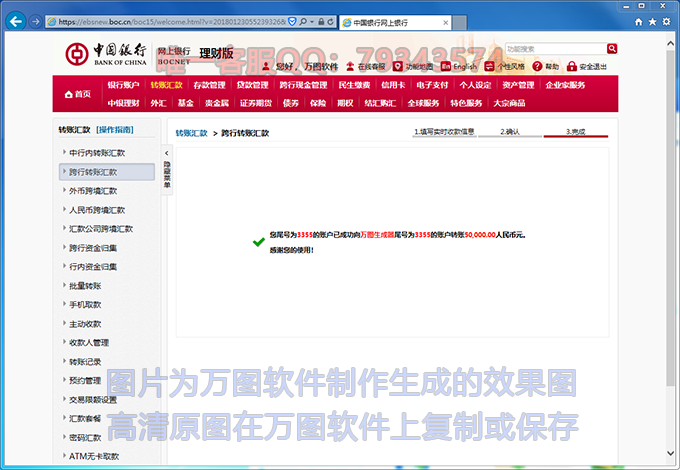The height and width of the screenshot is (470, 680).
Task: Click the search magnifier button
Action: [612, 48]
